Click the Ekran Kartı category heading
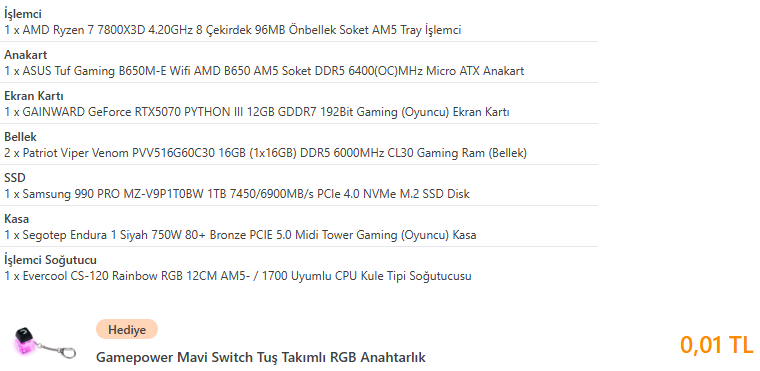The height and width of the screenshot is (371, 760). 34,96
